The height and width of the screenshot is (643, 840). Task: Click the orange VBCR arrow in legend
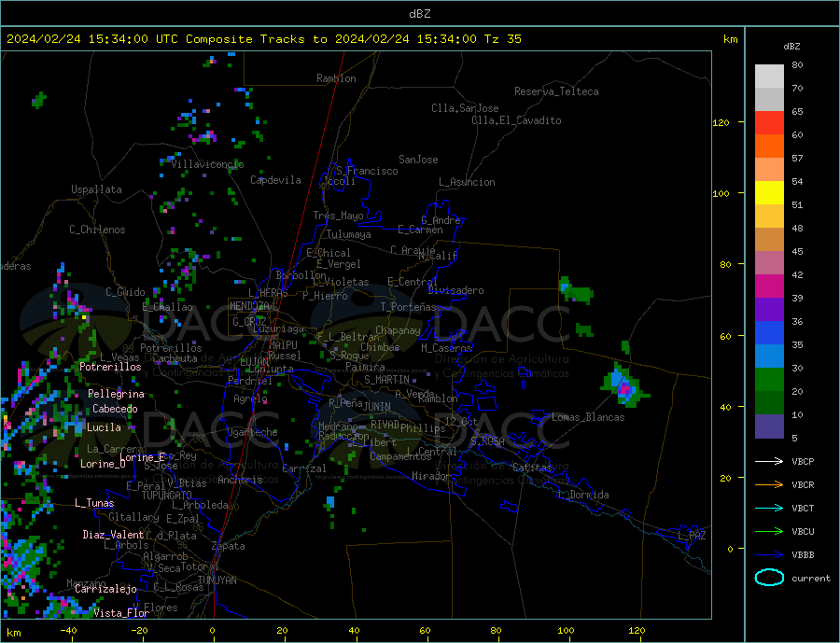[x=769, y=485]
